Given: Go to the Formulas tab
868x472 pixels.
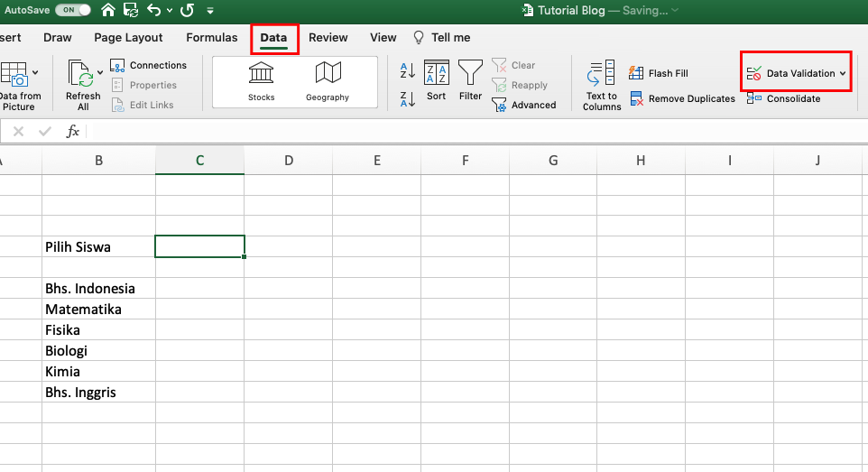Looking at the screenshot, I should click(211, 38).
